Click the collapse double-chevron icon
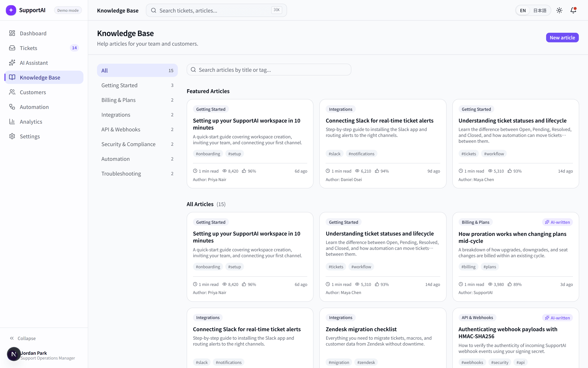The height and width of the screenshot is (368, 588). point(12,338)
